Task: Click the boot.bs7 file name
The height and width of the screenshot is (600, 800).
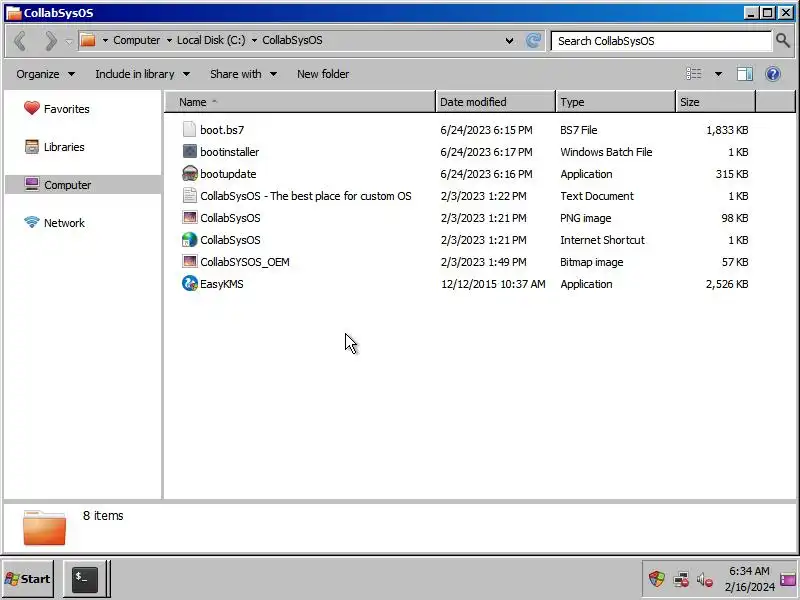Action: click(222, 130)
